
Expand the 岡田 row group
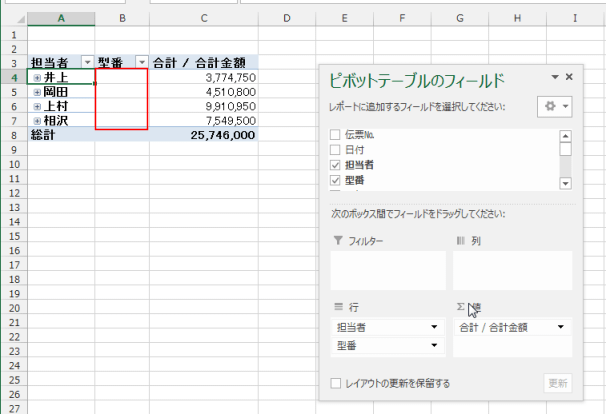[37, 92]
